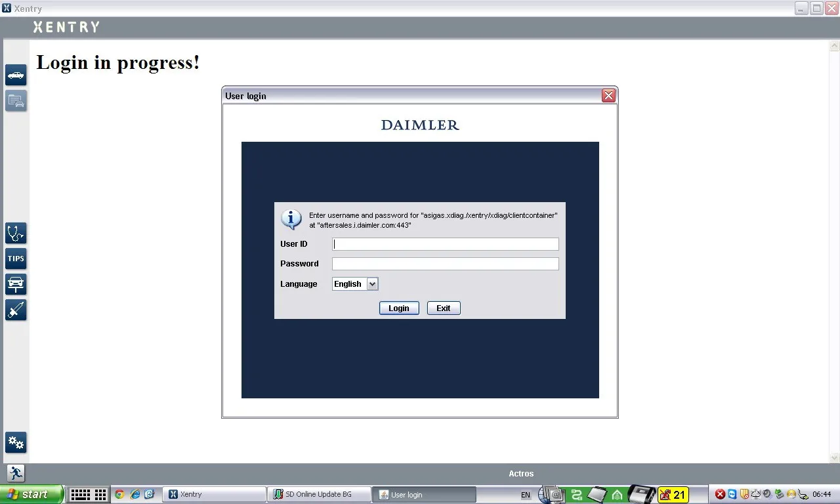Click the scrollbar down arrow at right edge
The height and width of the screenshot is (504, 840).
tap(835, 457)
